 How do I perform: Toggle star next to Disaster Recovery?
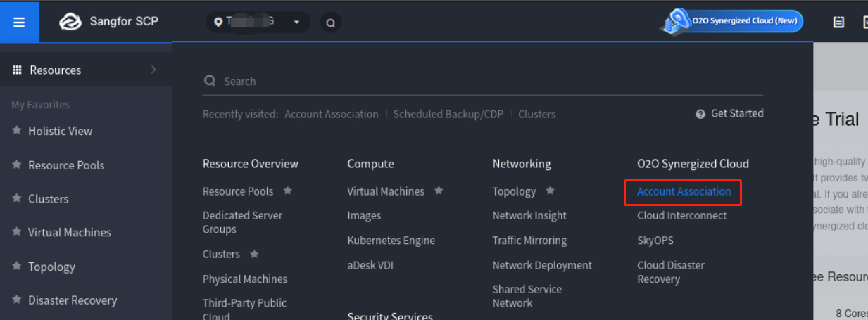point(16,300)
